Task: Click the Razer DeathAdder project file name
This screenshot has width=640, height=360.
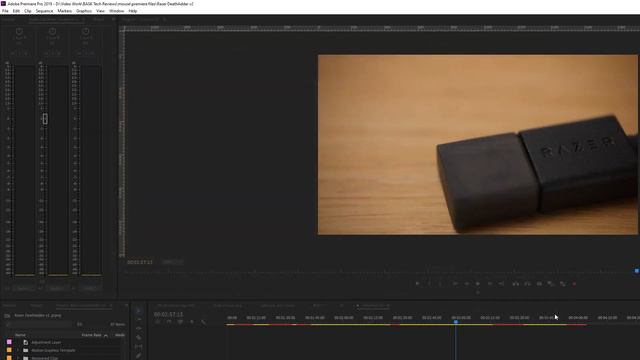Action: [38, 316]
